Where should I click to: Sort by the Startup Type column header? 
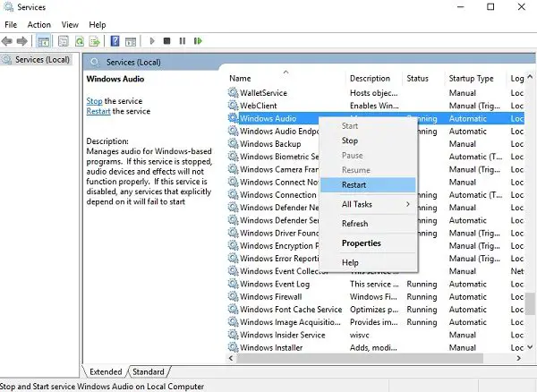[x=476, y=79]
